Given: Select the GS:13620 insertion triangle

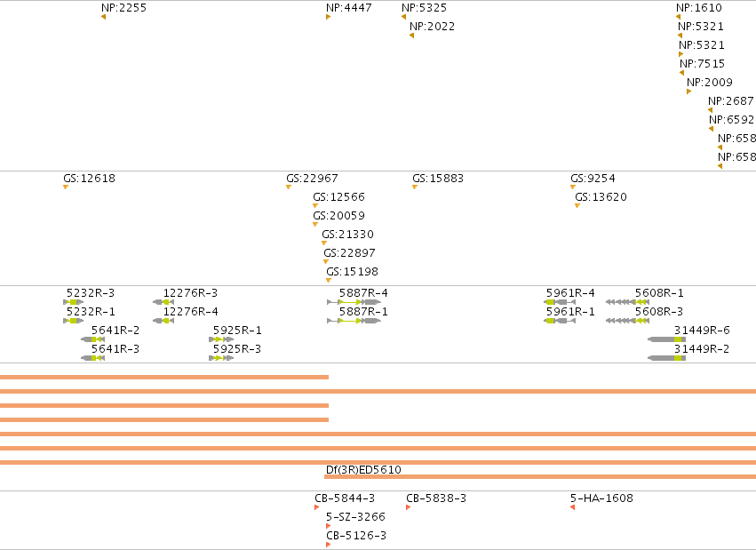Looking at the screenshot, I should [577, 206].
